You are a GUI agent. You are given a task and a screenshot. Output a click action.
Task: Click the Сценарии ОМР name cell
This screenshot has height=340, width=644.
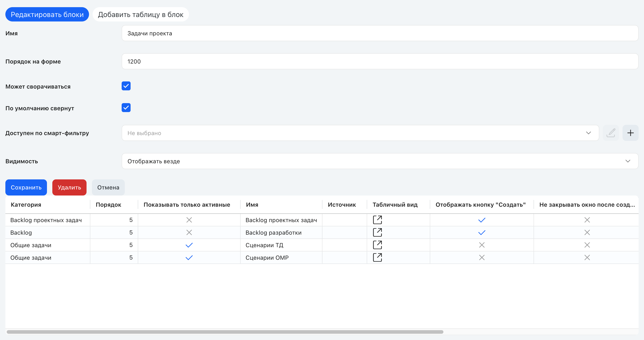tap(281, 257)
